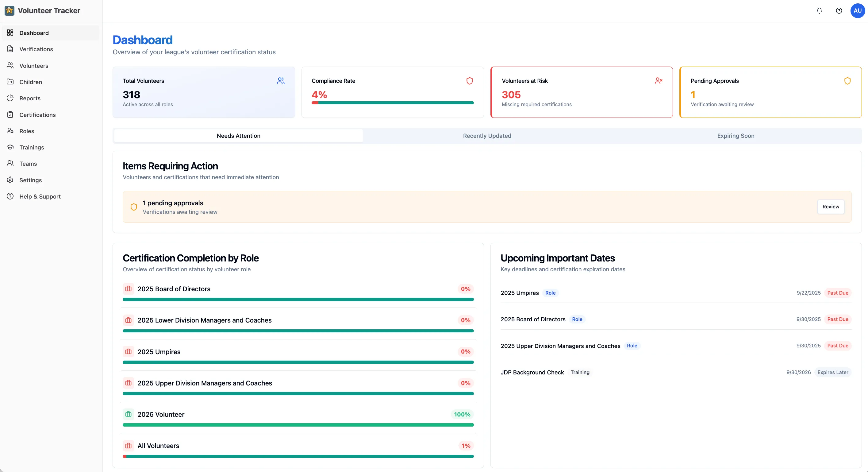The width and height of the screenshot is (868, 472).
Task: Click the briefcase icon beside 2026 Volunteer
Action: pyautogui.click(x=129, y=414)
